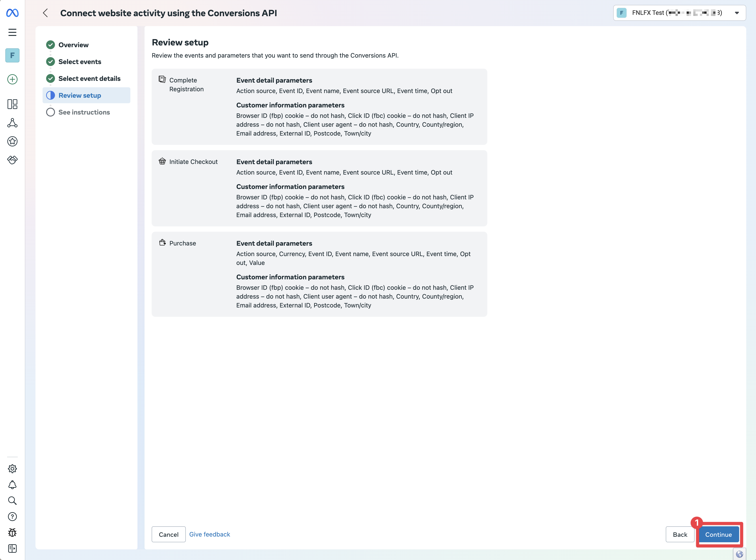This screenshot has height=560, width=756.
Task: Open the hamburger menu in sidebar
Action: pos(13,32)
